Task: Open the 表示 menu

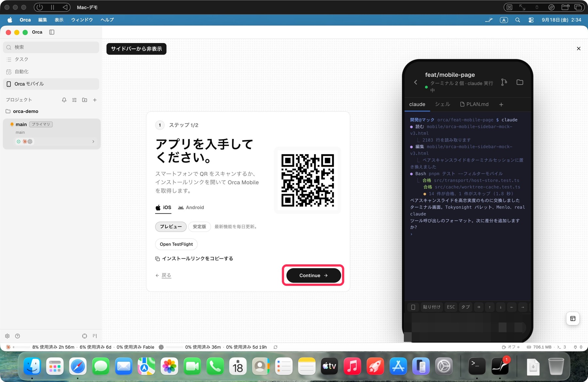Action: tap(59, 20)
